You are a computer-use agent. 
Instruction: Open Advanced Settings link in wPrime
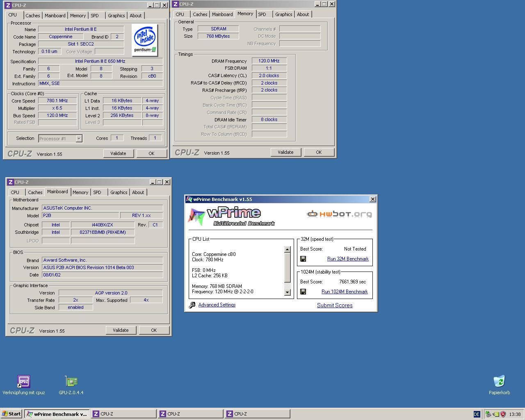coord(217,305)
